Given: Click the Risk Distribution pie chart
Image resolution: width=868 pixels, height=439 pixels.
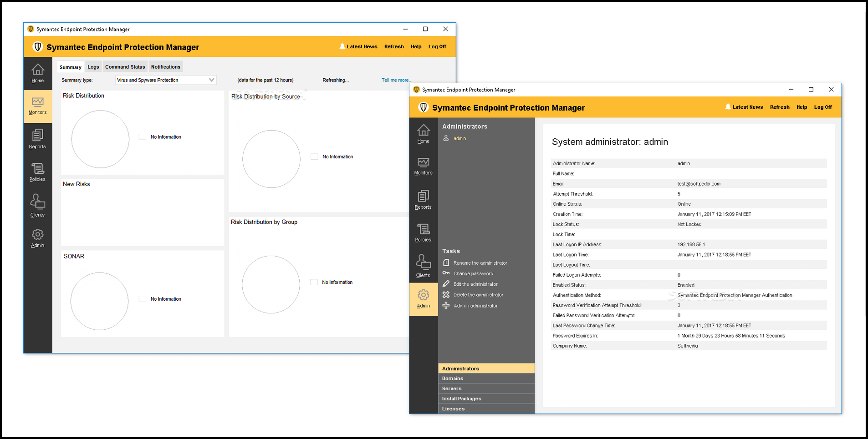Looking at the screenshot, I should coord(100,139).
